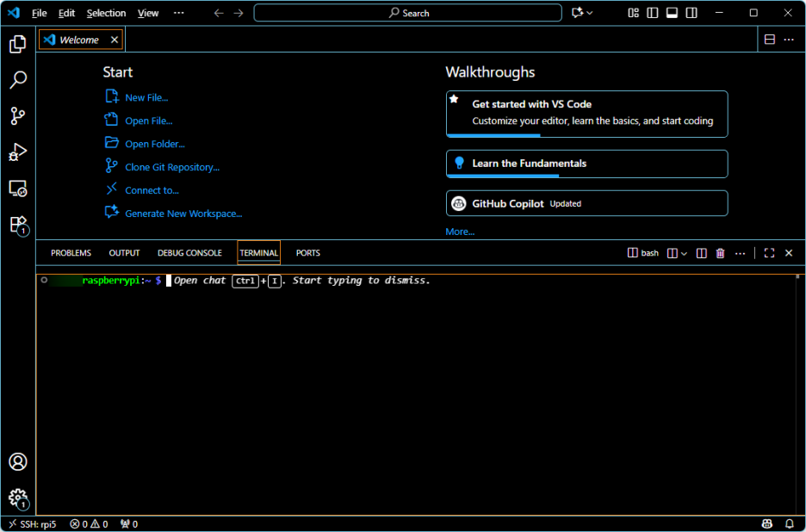
Task: Open errors and warnings status item
Action: (x=89, y=524)
